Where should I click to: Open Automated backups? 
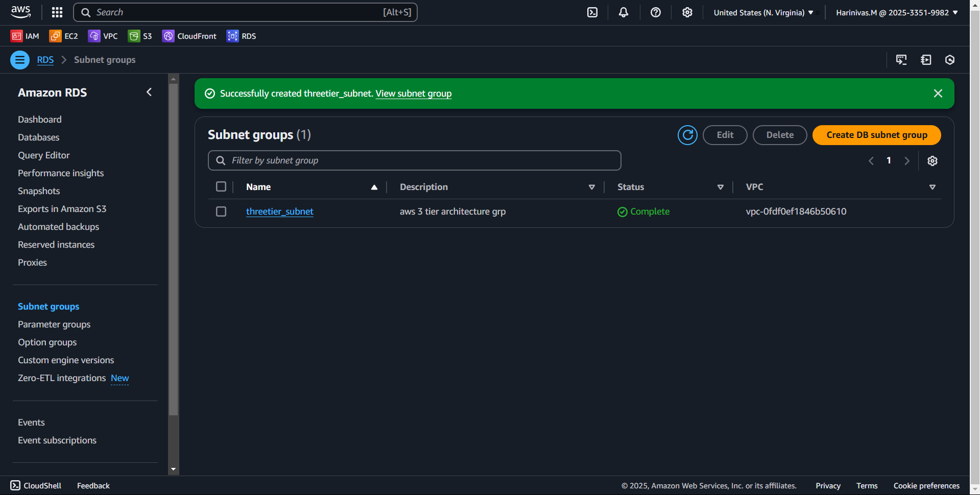(x=59, y=227)
